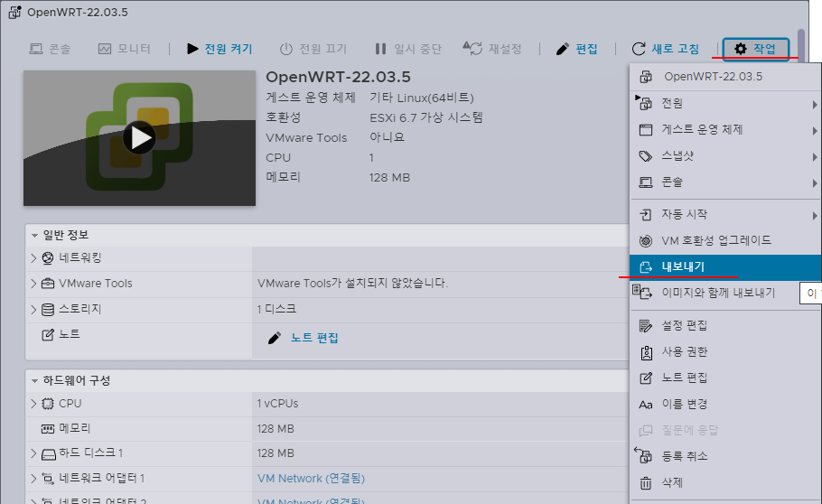Click the VM icon beside the OpenWRT-22.03.5 title
Image resolution: width=822 pixels, height=504 pixels.
pyautogui.click(x=14, y=12)
